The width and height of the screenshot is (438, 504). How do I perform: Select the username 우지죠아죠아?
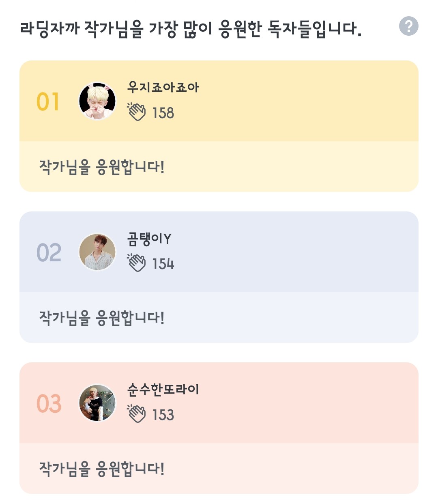tap(163, 87)
